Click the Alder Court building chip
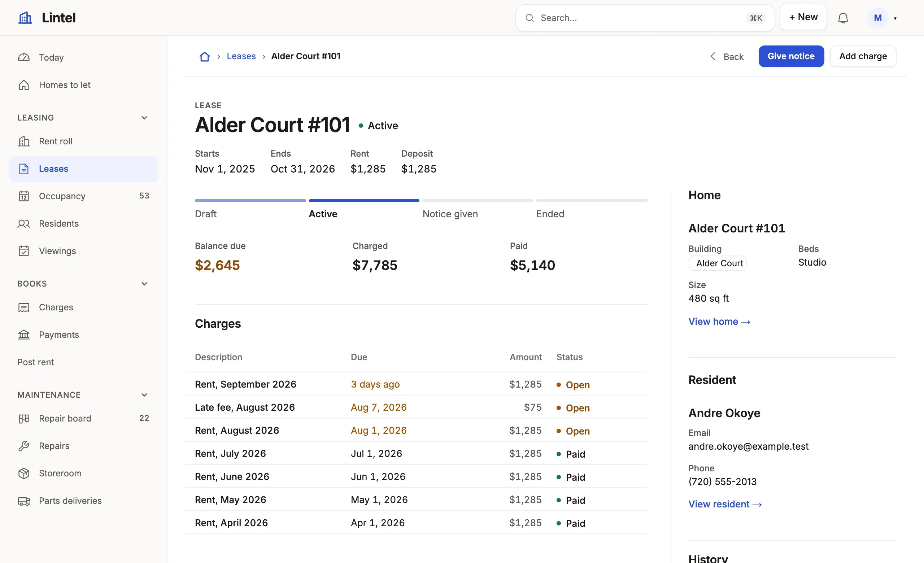Viewport: 924px width, 563px height. (x=718, y=263)
